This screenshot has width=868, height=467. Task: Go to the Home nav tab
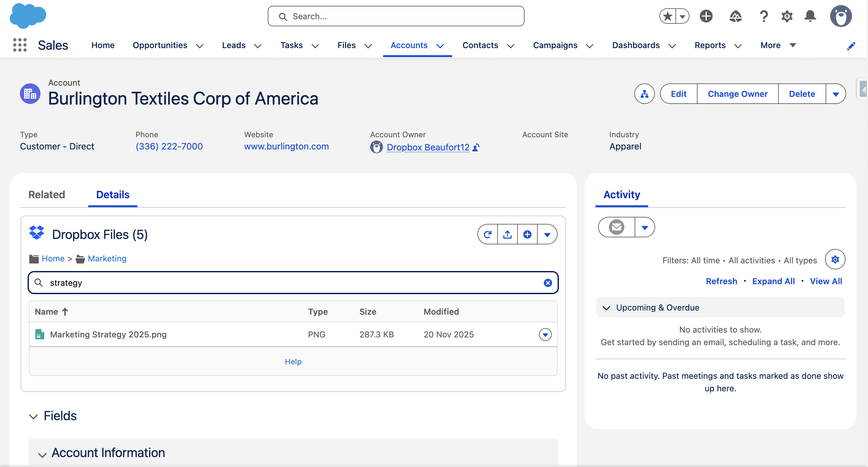point(103,45)
